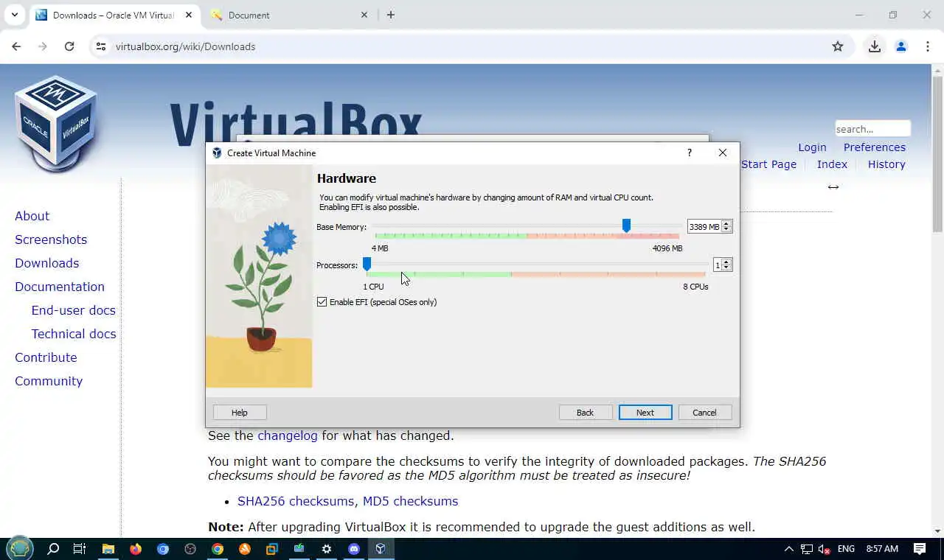Click the network icon in system tray
The image size is (944, 560).
[807, 549]
